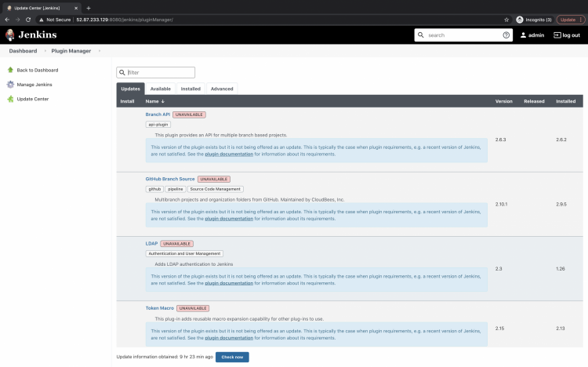Click the Update Center puzzle icon

10,99
